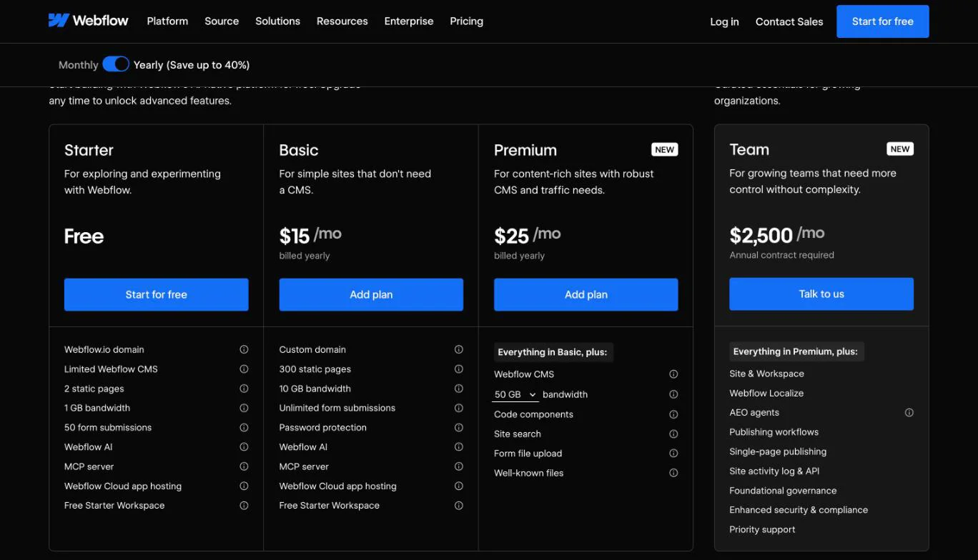Click the Premium plan heading
Viewport: 978px width, 560px height.
coord(525,150)
